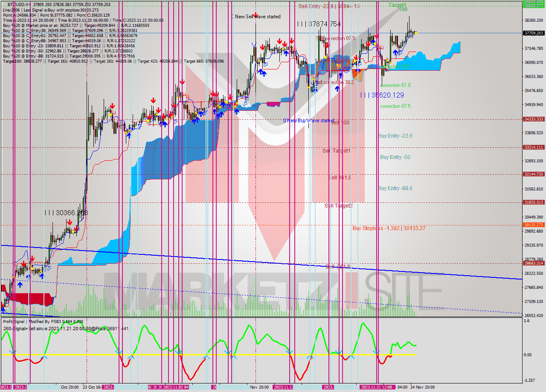This screenshot has width=546, height=392.
Task: Click the green 38828.277 price tag
Action: coord(534,6)
